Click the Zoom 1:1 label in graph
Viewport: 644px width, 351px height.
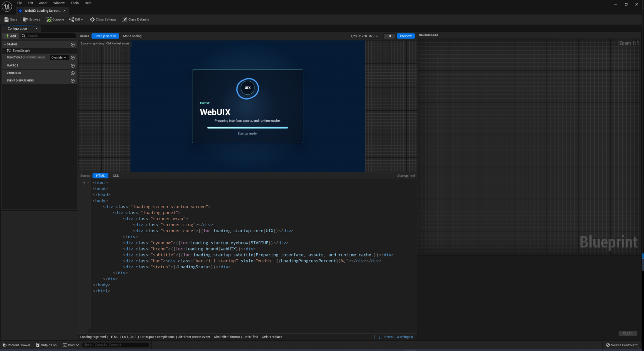[629, 43]
